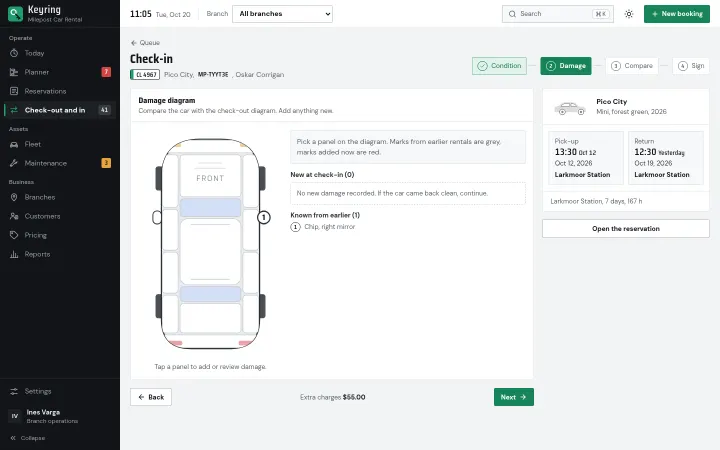Click the CL4967 plate badge

click(145, 74)
